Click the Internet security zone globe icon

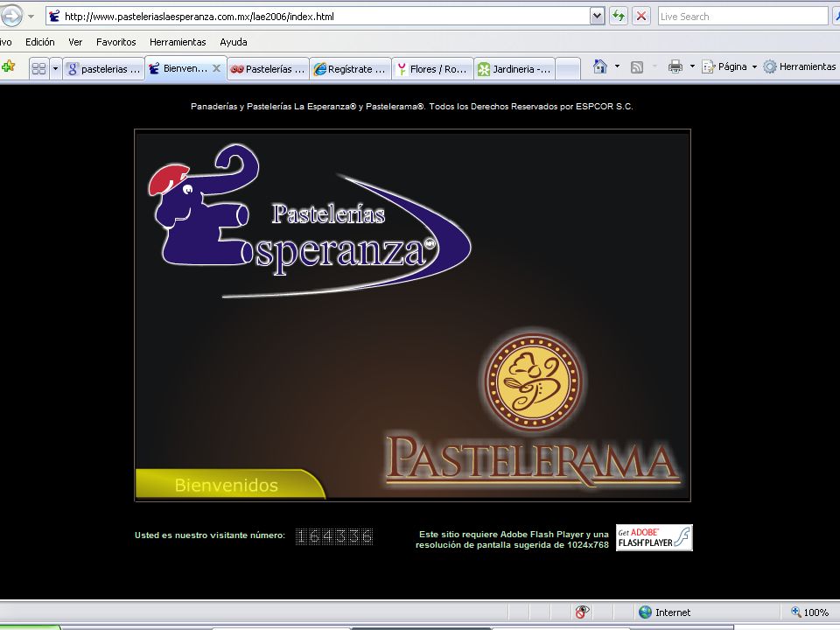646,612
